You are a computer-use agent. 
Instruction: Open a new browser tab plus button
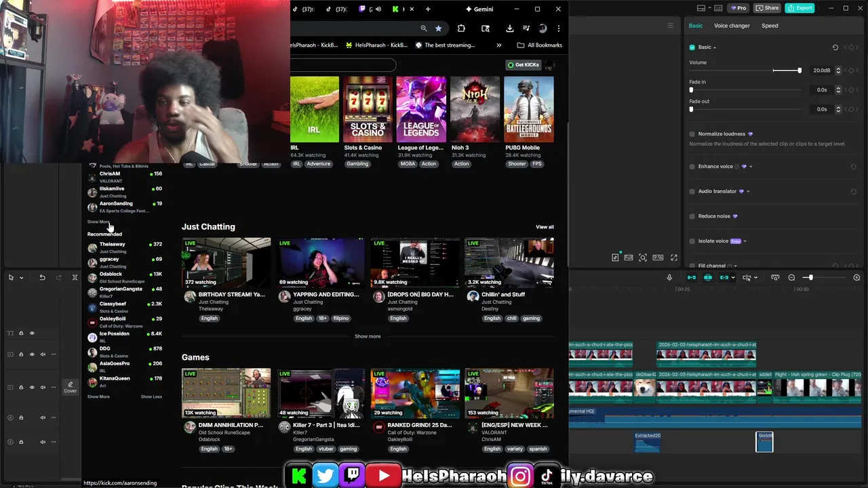pyautogui.click(x=428, y=9)
